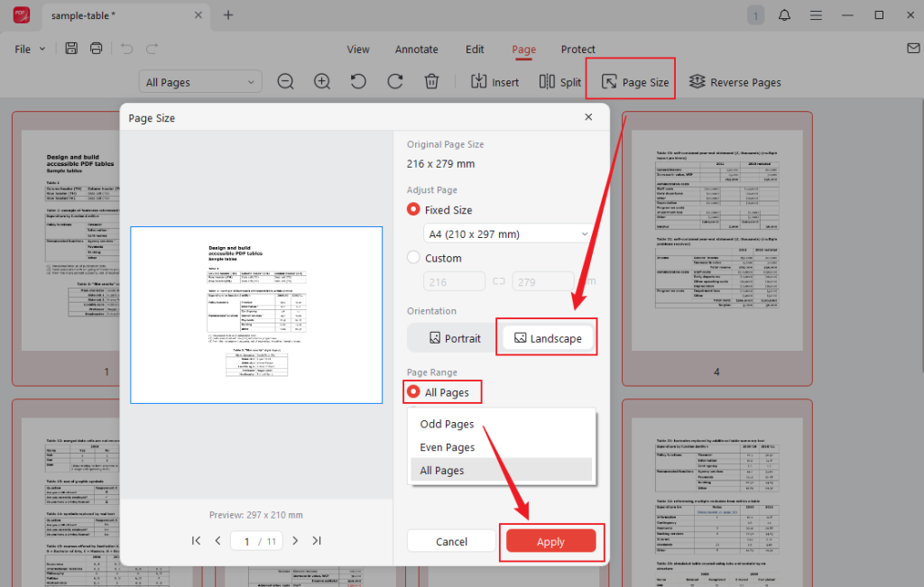Switch to the Annotate tab

[x=416, y=50]
